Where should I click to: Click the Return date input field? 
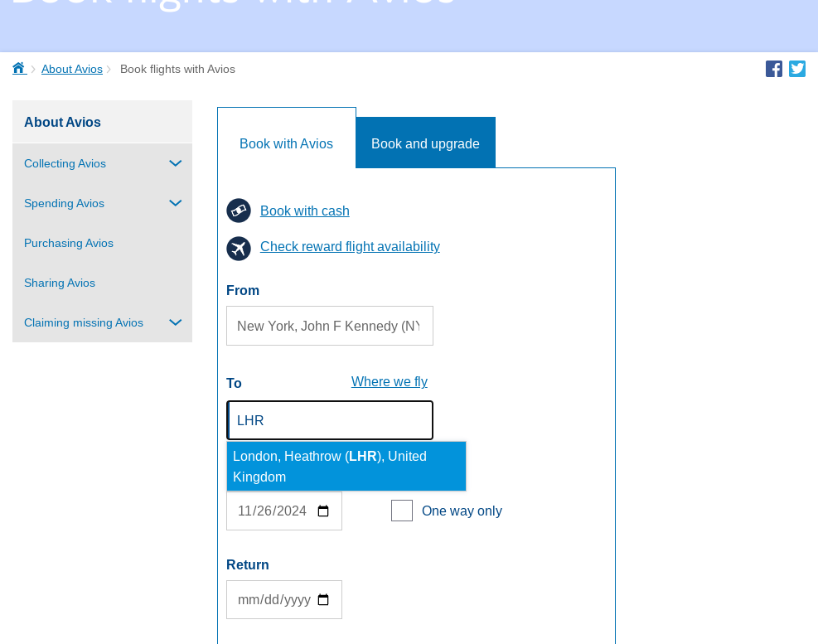284,599
